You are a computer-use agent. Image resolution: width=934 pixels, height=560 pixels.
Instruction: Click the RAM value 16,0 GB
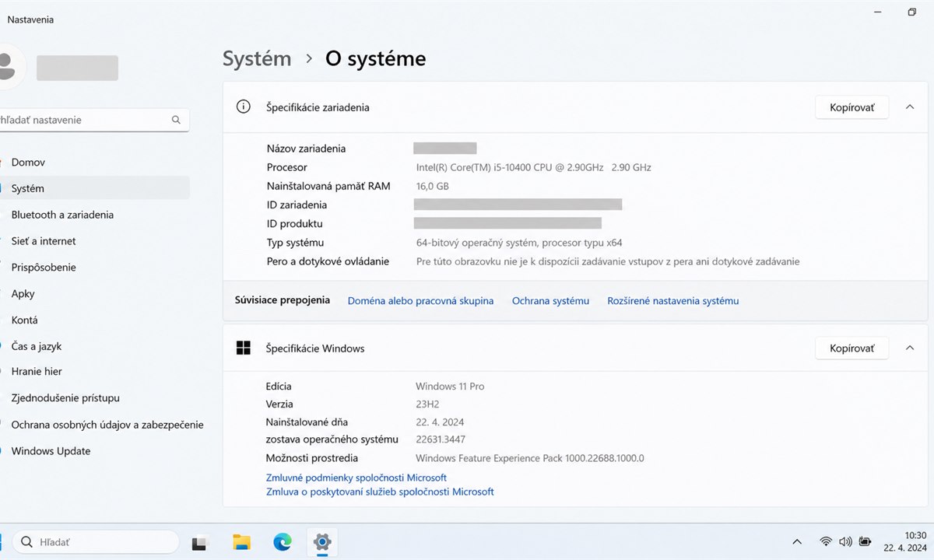(x=432, y=186)
